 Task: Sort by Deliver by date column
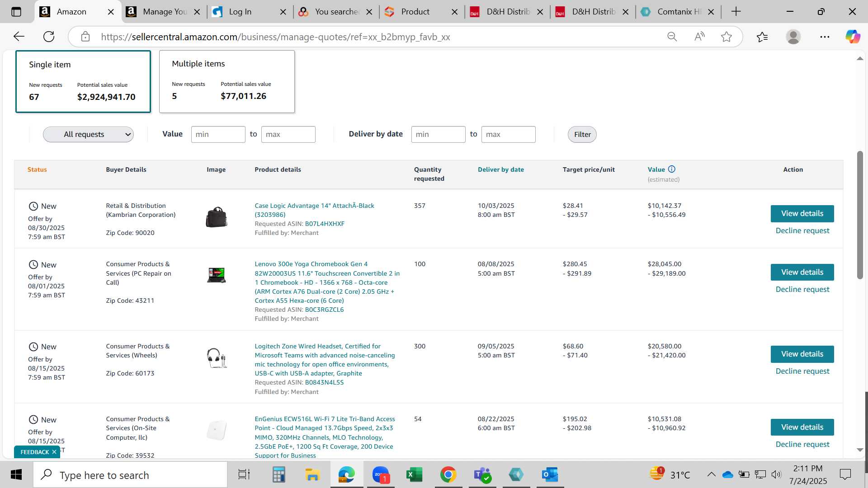501,169
